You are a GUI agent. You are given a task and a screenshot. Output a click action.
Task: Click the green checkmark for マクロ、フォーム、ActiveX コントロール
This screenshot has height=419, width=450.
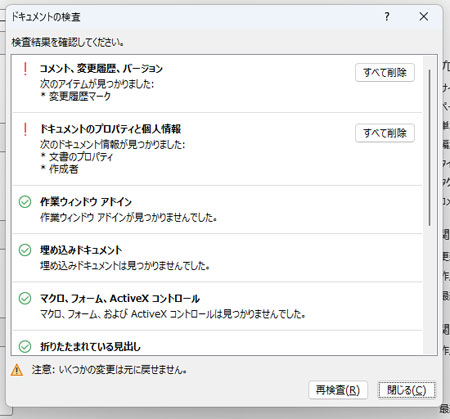25,298
